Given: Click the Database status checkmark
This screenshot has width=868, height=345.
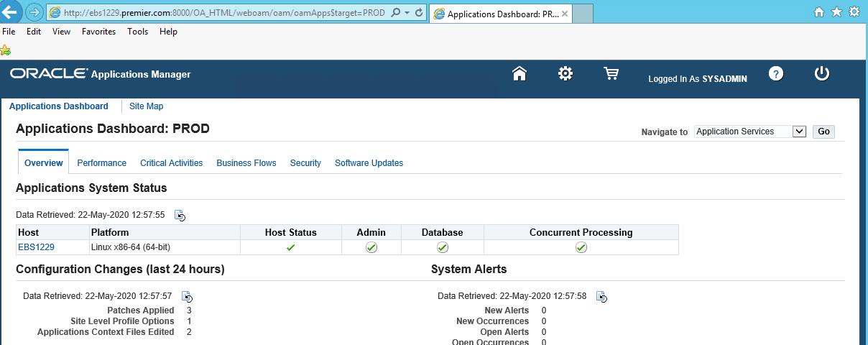Looking at the screenshot, I should click(443, 247).
